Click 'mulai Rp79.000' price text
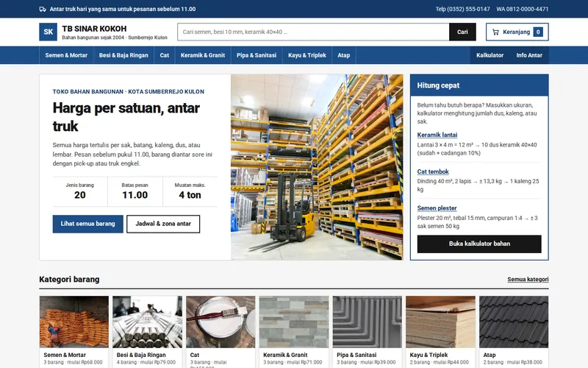This screenshot has height=368, width=588. (x=158, y=362)
